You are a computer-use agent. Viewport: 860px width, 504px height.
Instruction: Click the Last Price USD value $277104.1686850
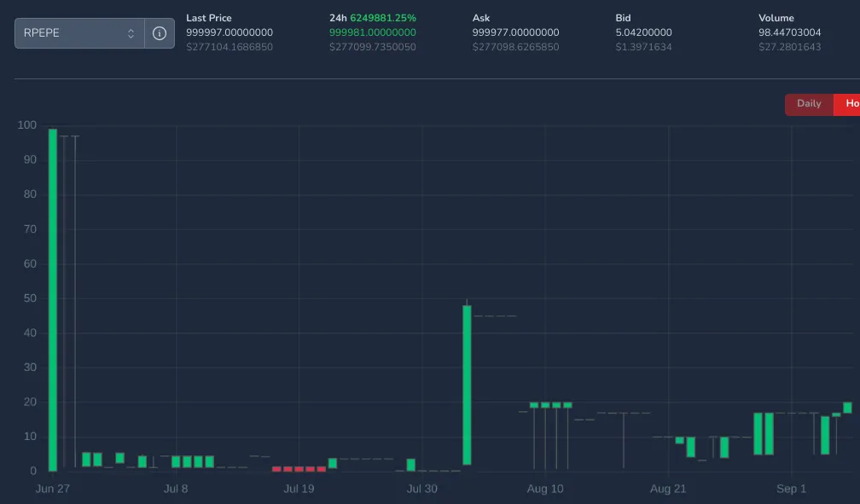tap(230, 47)
